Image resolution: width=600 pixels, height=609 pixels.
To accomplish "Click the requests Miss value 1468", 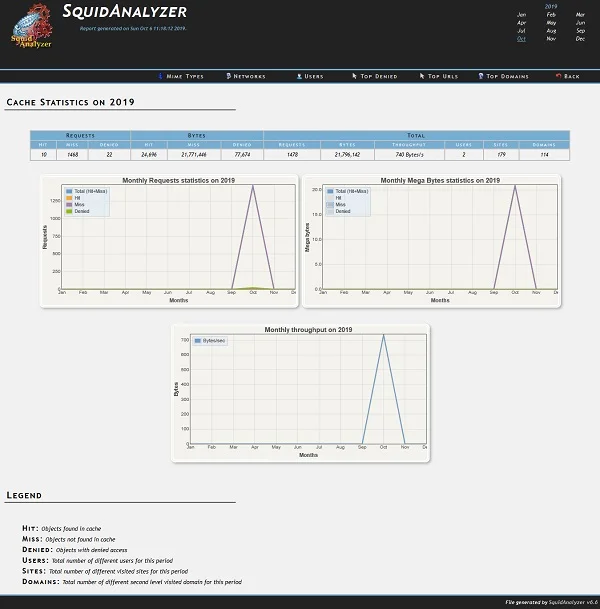I will pos(73,155).
